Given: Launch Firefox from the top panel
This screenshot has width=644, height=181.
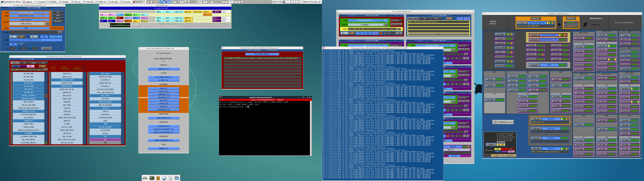Looking at the screenshot, I should (150, 2).
